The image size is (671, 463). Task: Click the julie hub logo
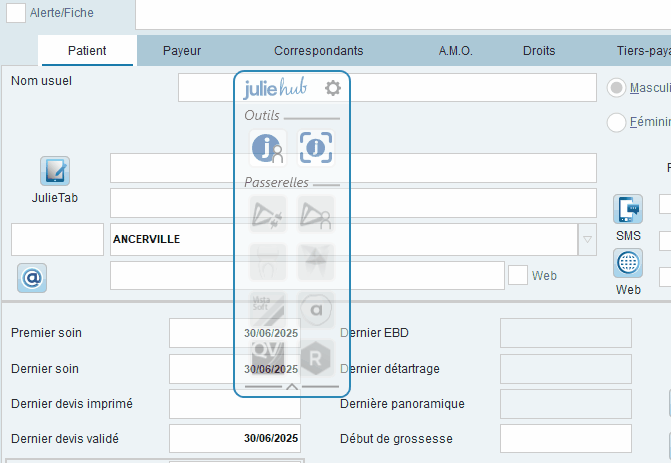(275, 88)
